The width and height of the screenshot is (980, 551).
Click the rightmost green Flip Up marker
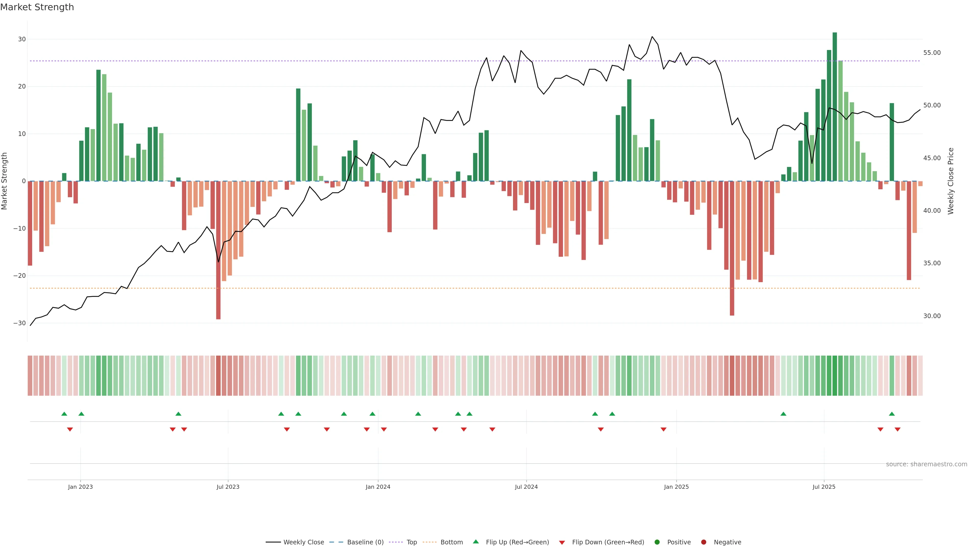pos(892,414)
